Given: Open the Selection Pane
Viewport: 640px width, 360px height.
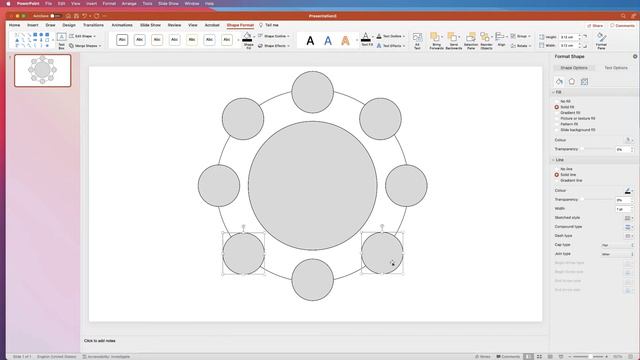Looking at the screenshot, I should click(x=471, y=41).
